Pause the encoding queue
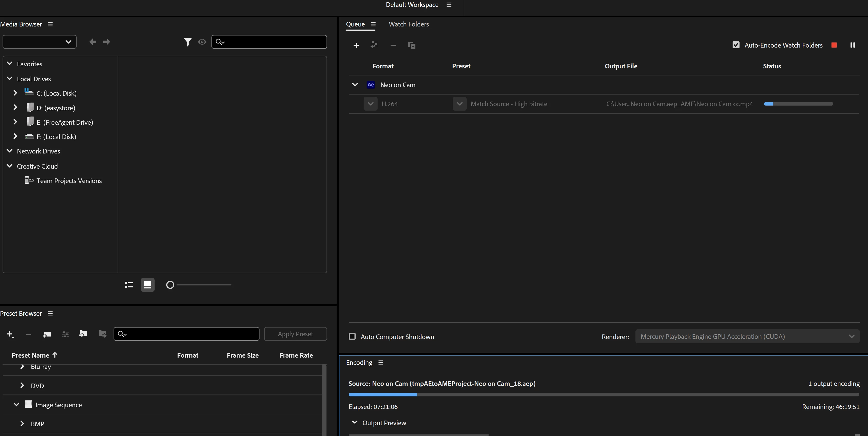 [x=853, y=45]
